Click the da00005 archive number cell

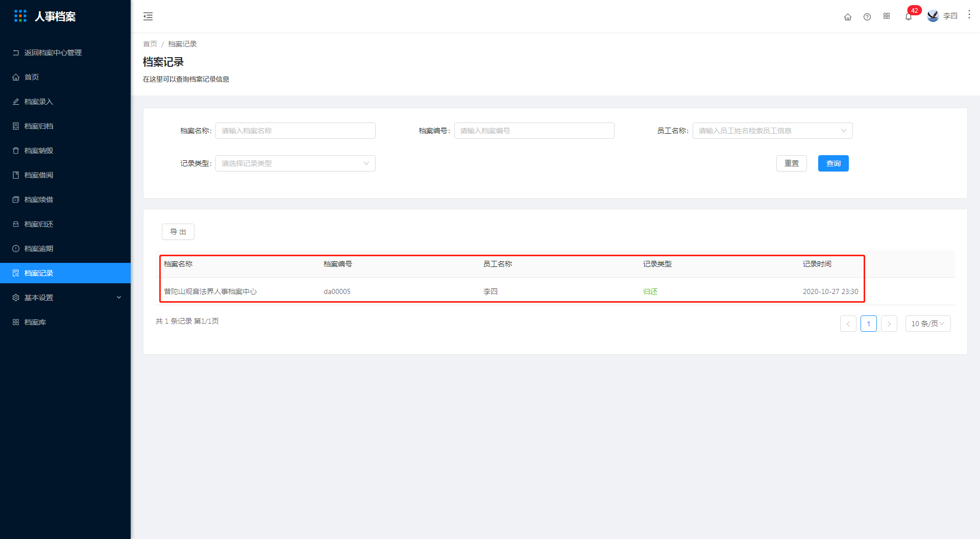pyautogui.click(x=337, y=291)
